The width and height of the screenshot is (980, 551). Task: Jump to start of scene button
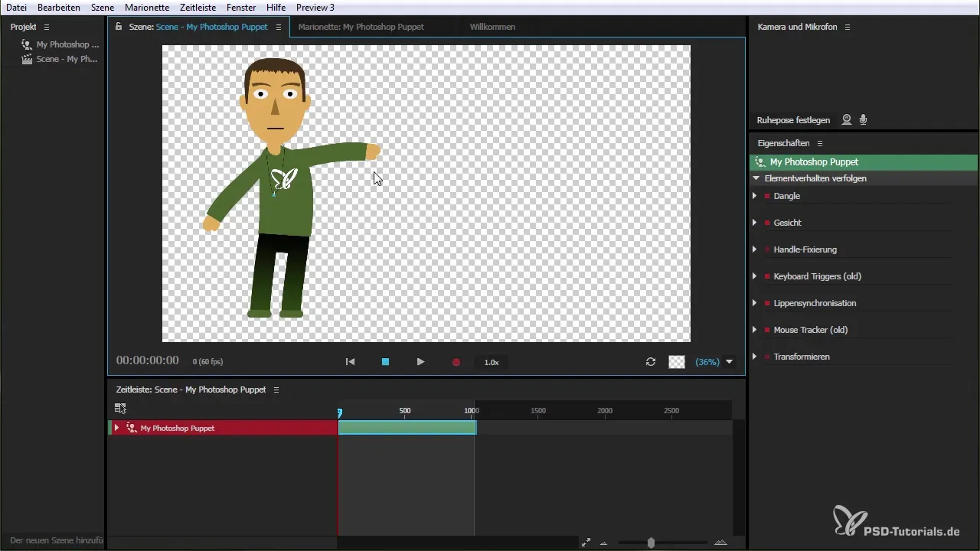coord(350,362)
